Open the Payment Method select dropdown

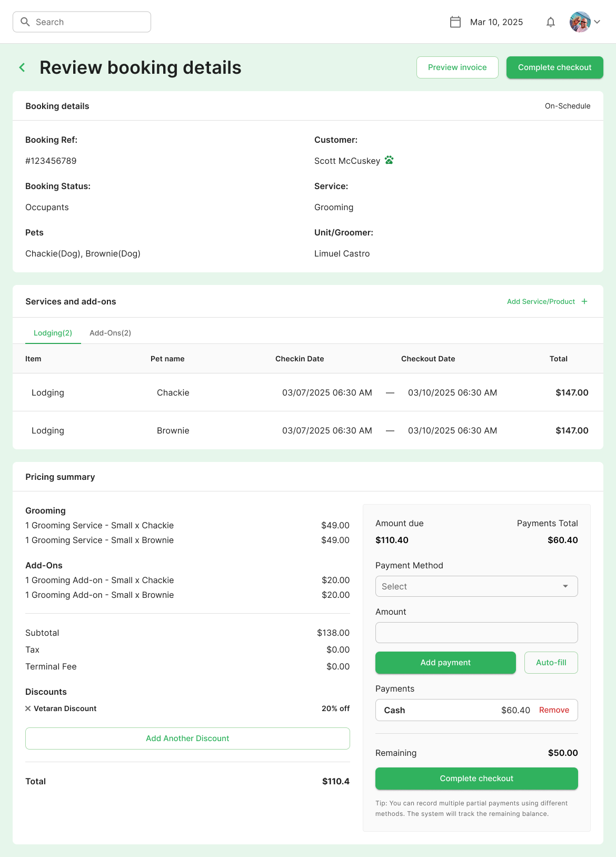(476, 586)
